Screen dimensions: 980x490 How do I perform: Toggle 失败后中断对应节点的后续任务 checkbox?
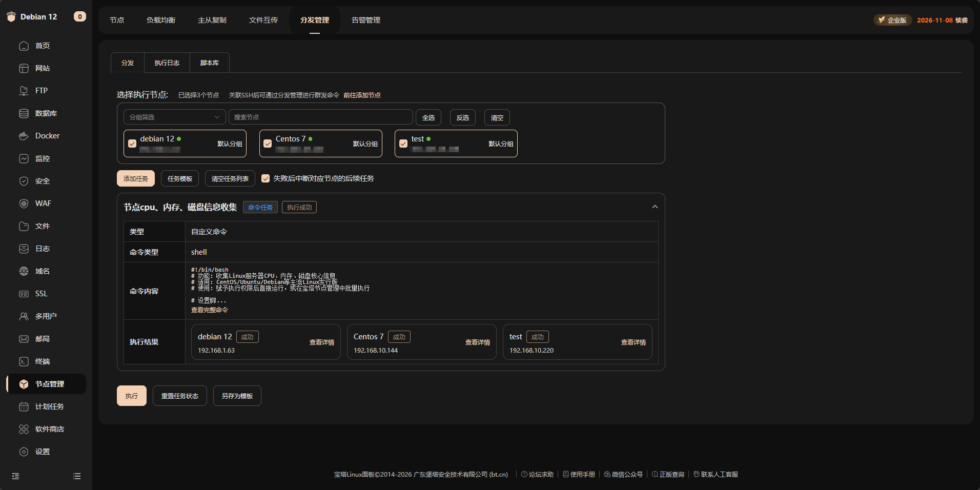[266, 178]
